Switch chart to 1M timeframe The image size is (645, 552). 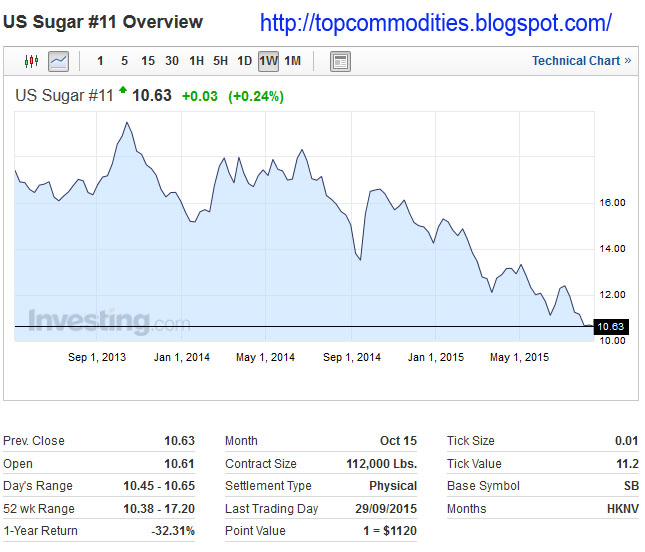(292, 61)
